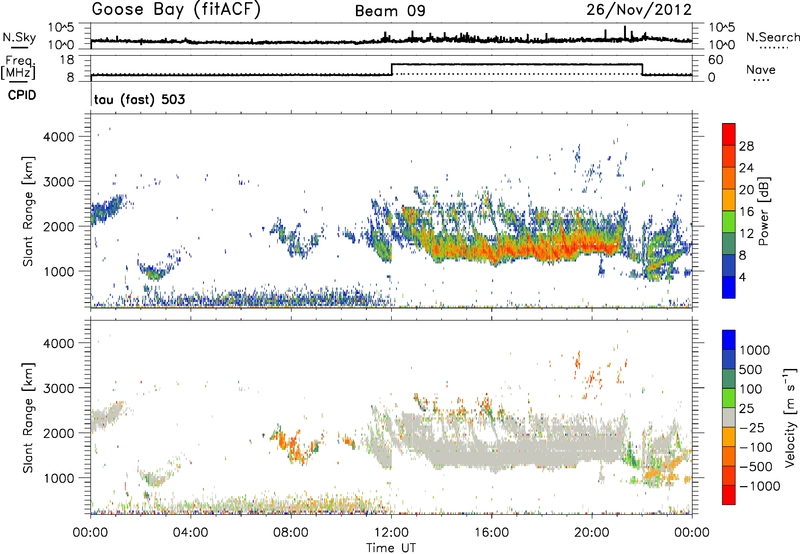Click the "18" frequency axis tick
The width and height of the screenshot is (800, 554).
click(x=66, y=60)
